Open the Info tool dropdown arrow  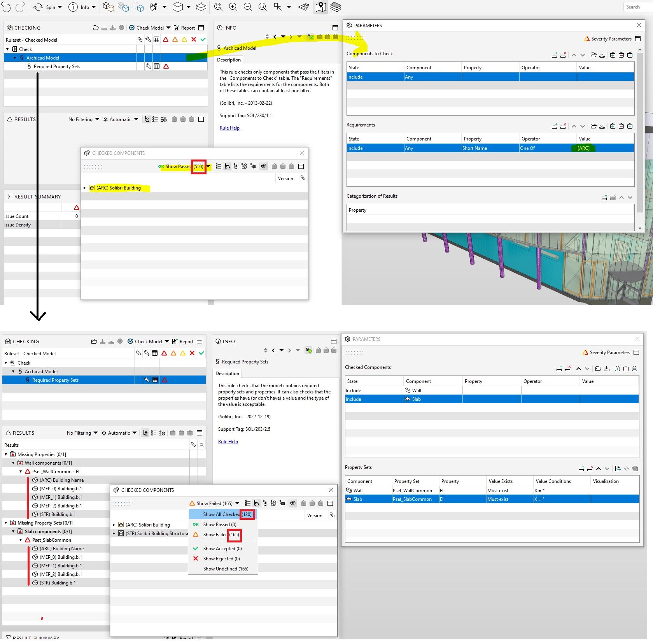(93, 7)
